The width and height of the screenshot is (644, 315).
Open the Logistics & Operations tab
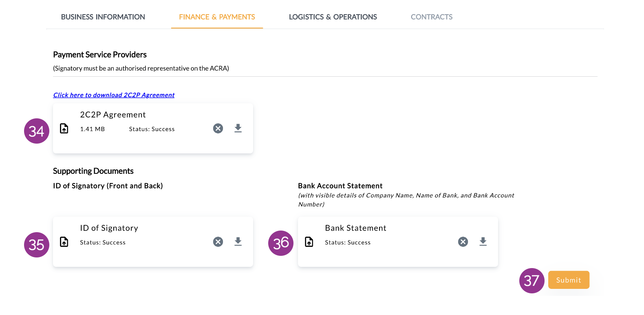[333, 17]
